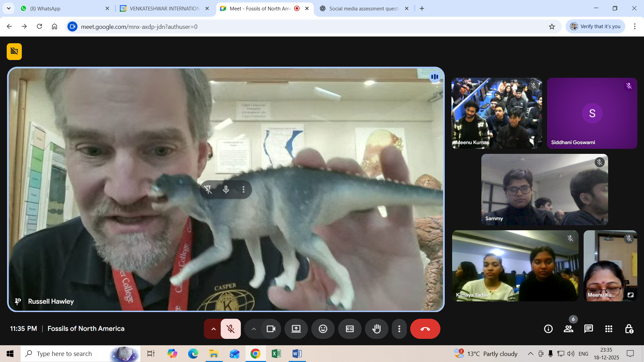Screen dimensions: 644x362
Task: Switch to Social media assessment tab
Action: (x=364, y=8)
